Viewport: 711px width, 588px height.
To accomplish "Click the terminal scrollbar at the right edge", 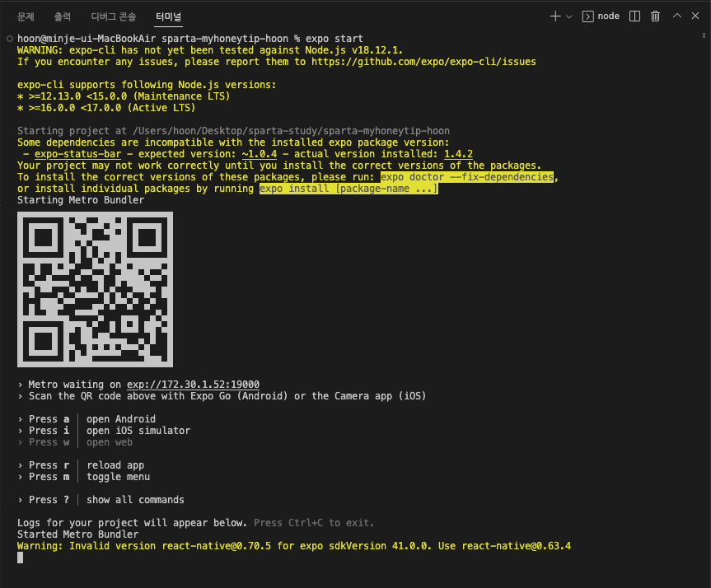I will click(704, 35).
